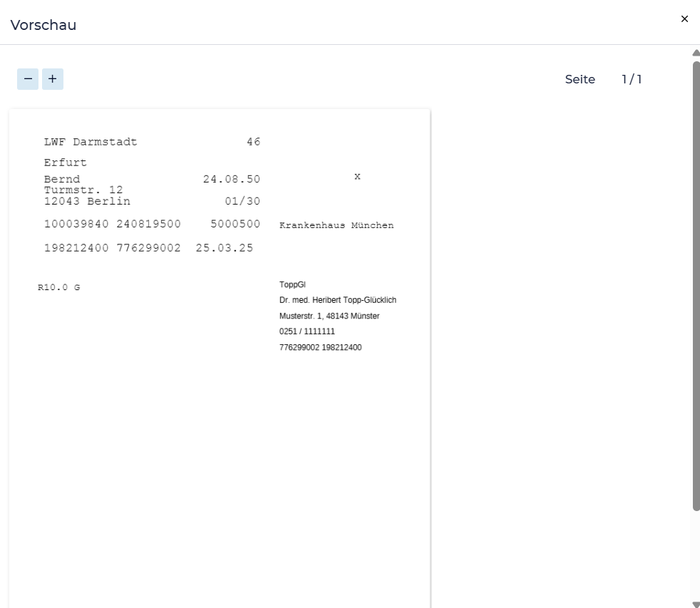Screen dimensions: 700x608
Task: Click the birth date 24.08.50
Action: click(x=232, y=179)
